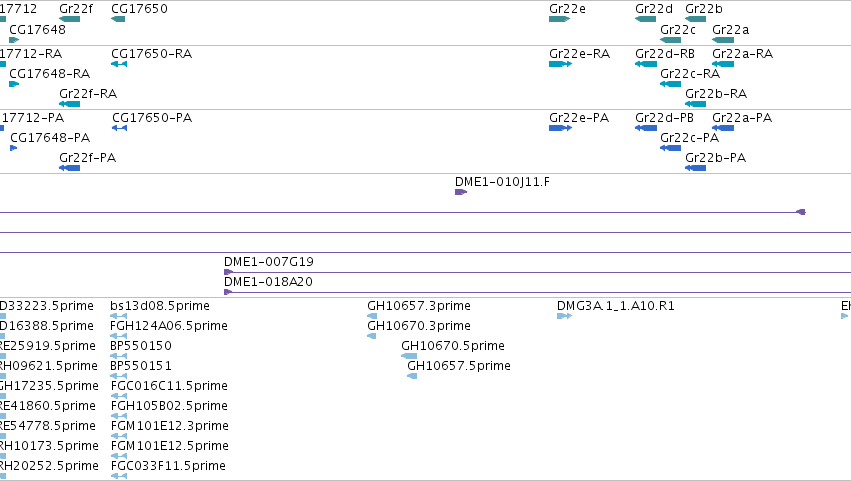
Task: Click the DMG3A.1_1.A10.R1 label
Action: [x=615, y=306]
